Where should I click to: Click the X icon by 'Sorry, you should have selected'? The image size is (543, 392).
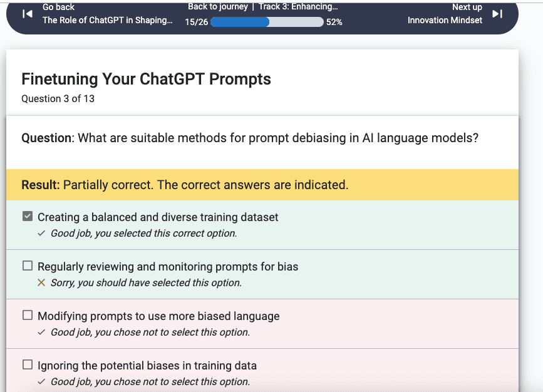tap(41, 283)
